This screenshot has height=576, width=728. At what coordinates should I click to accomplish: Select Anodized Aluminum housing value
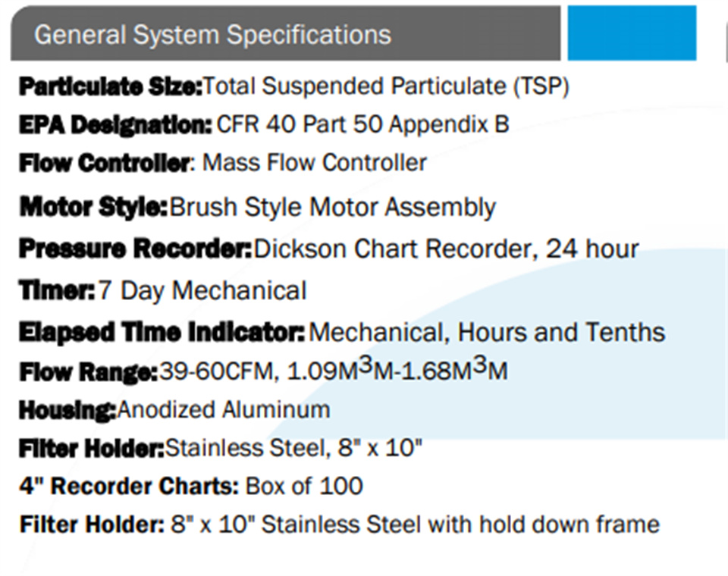tap(224, 410)
